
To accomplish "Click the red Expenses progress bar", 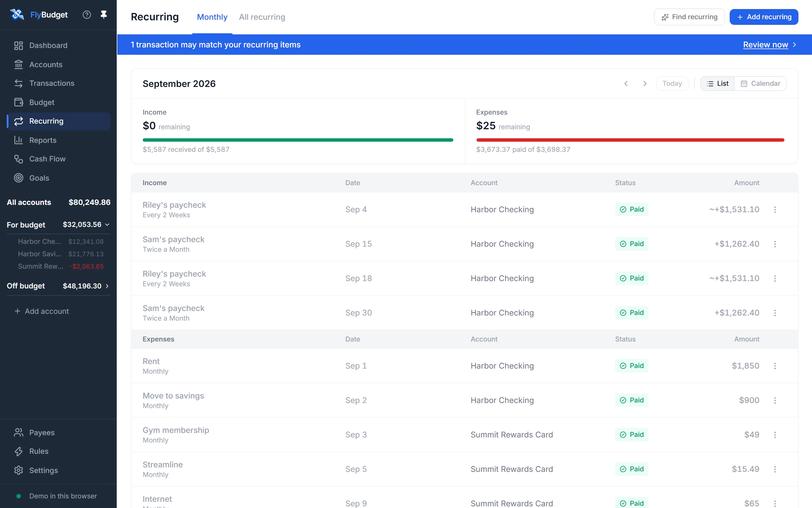I will tap(630, 140).
